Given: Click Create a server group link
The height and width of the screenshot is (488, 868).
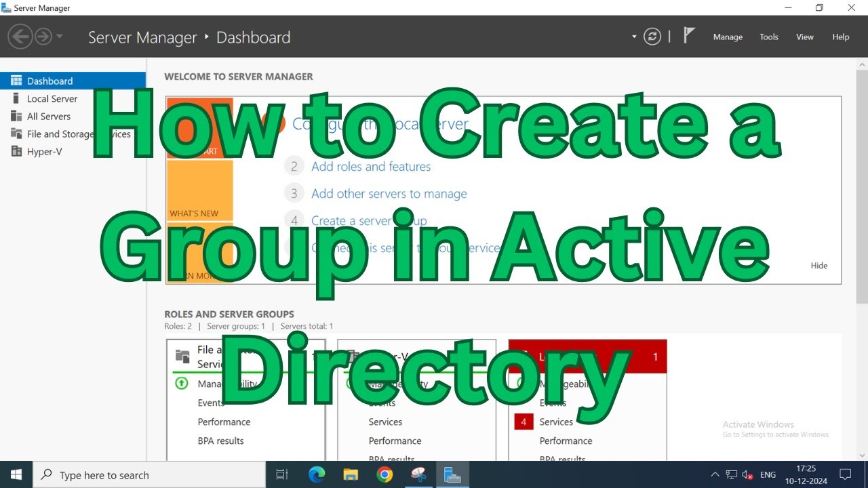Looking at the screenshot, I should [369, 221].
